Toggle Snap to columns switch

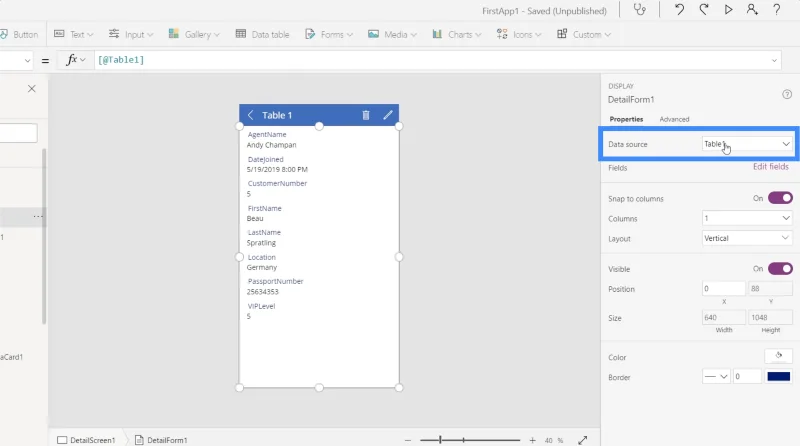pos(780,198)
